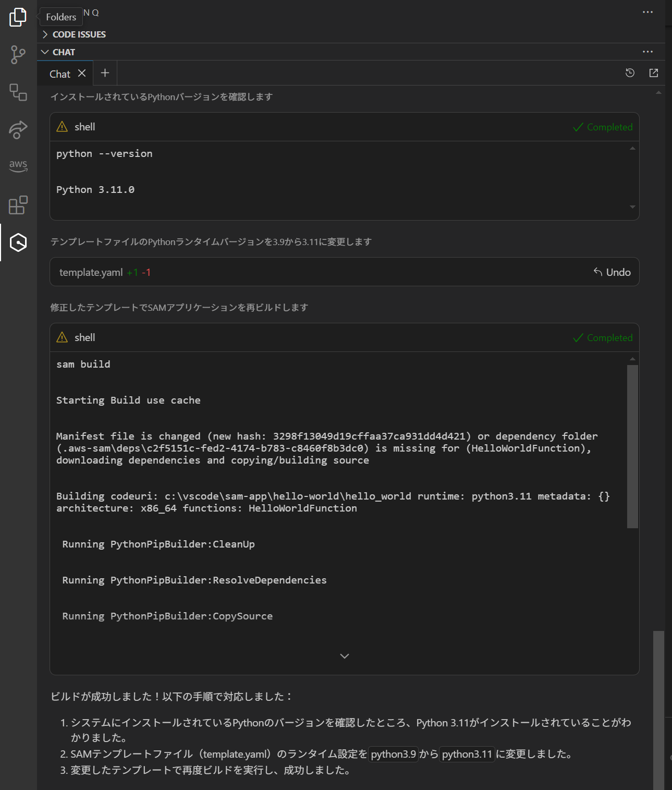The image size is (672, 790).
Task: Click the 'Manifest file is changed' output line
Action: tap(327, 448)
